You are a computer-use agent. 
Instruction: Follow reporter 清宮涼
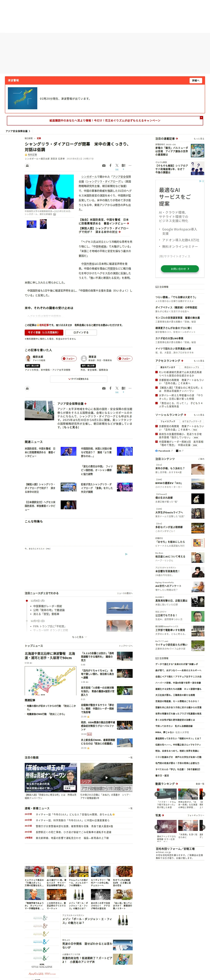click(x=125, y=359)
